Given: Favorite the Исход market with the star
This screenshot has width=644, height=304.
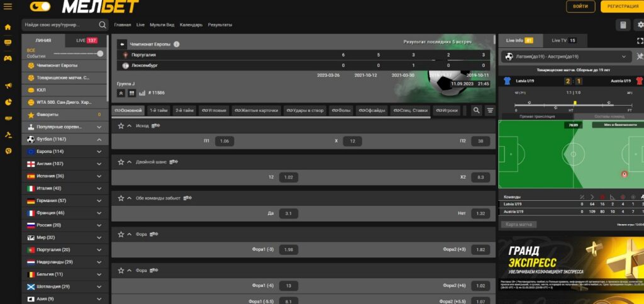Looking at the screenshot, I should point(121,126).
